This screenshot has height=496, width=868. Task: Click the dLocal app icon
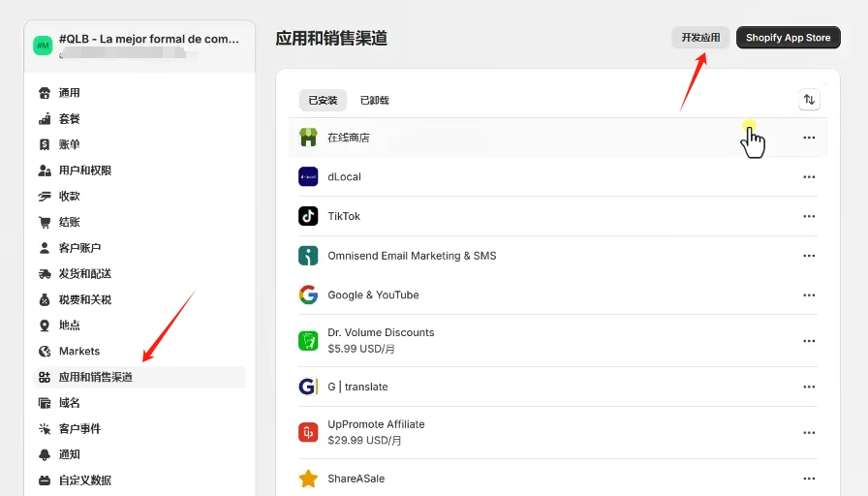pyautogui.click(x=308, y=176)
